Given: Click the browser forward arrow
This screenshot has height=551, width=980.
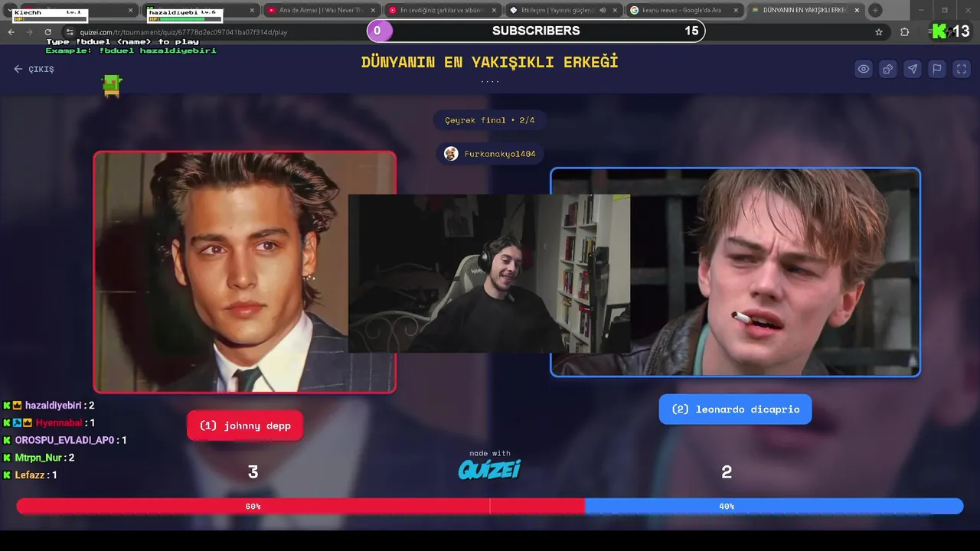Looking at the screenshot, I should [x=29, y=32].
